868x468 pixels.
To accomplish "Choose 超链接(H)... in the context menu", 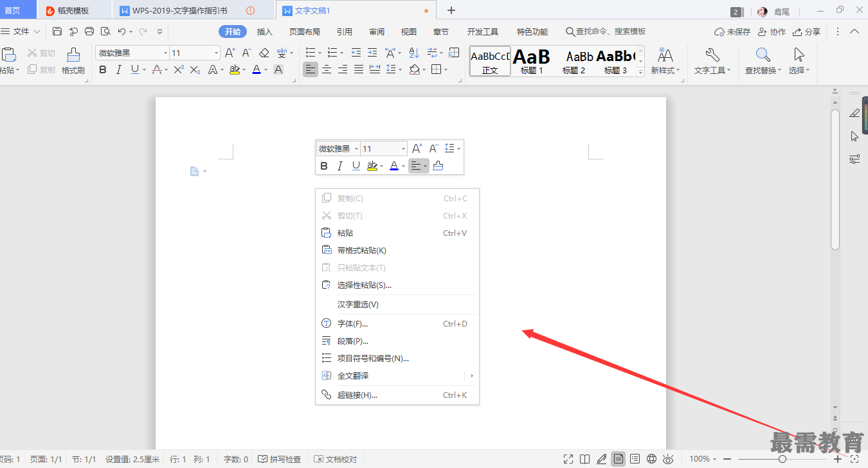I will point(397,395).
